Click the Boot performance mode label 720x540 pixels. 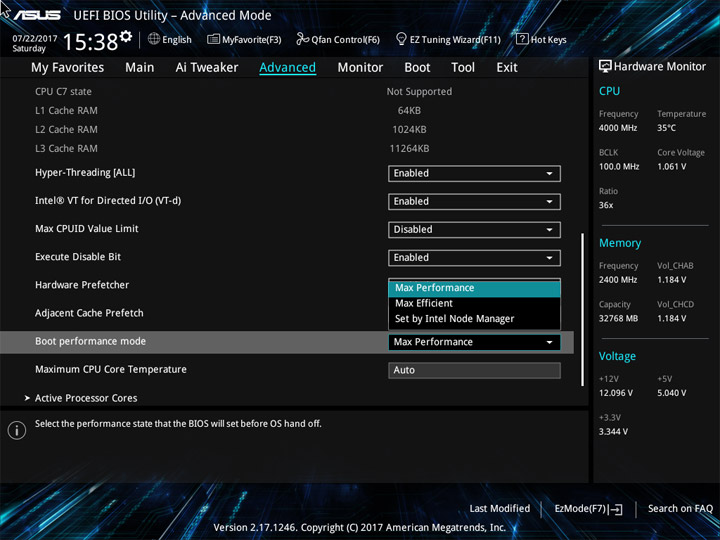pyautogui.click(x=90, y=342)
